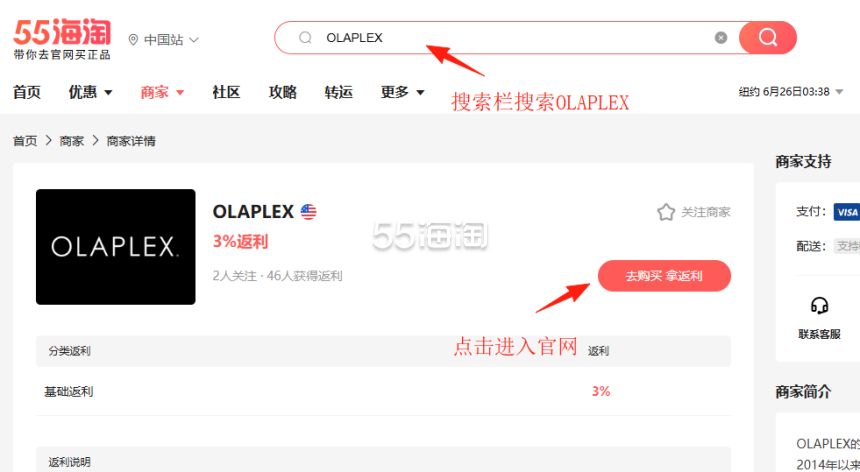860x472 pixels.
Task: Click the 55海淘 site logo
Action: 62,39
